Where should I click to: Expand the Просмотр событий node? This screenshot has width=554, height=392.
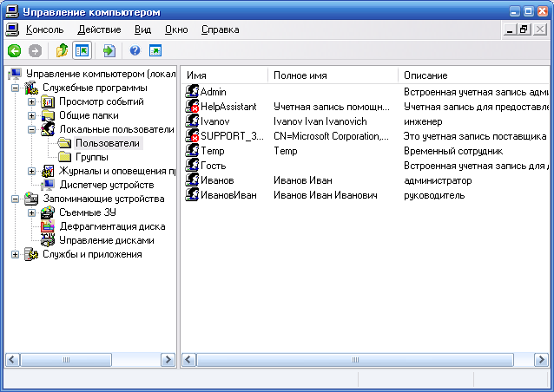pos(31,101)
